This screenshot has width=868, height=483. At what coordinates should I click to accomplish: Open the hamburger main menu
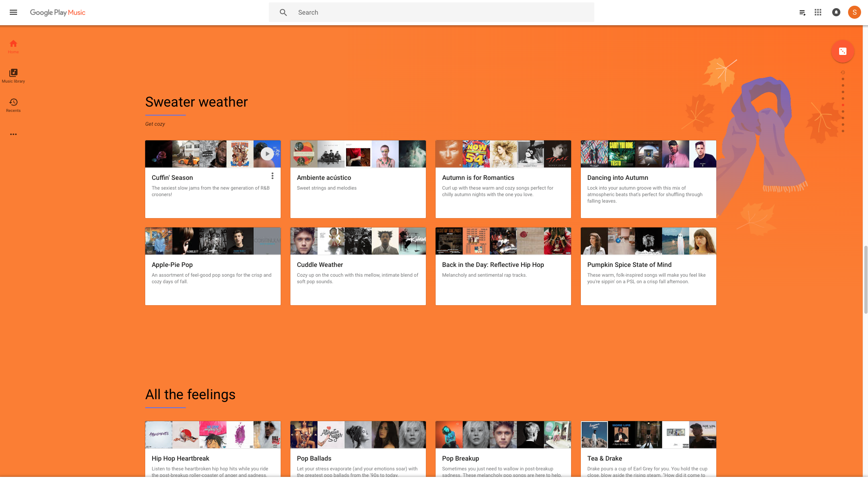[x=13, y=12]
